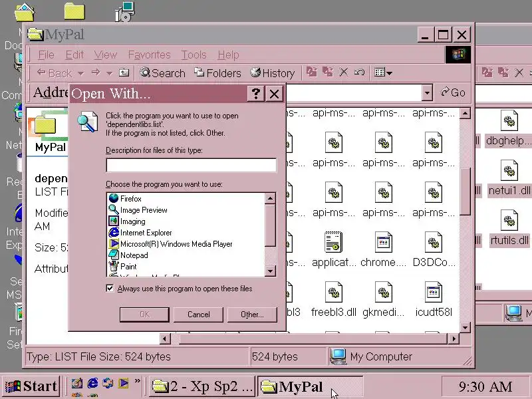The width and height of the screenshot is (532, 399).
Task: Click the taskbar clock showing 9:30 AM
Action: [485, 386]
